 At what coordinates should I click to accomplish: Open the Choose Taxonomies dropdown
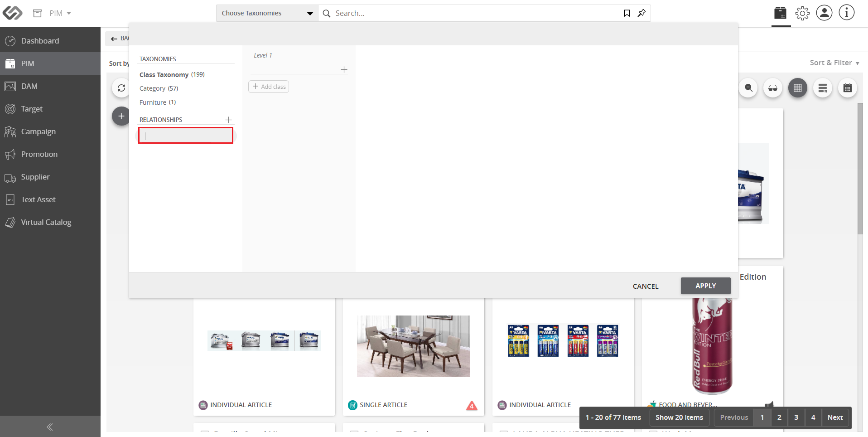click(x=267, y=13)
